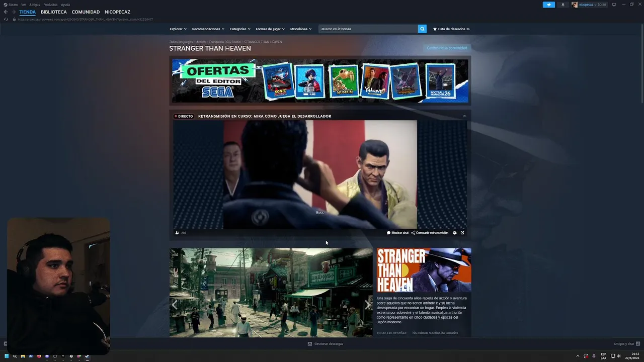Click the Todos los juegos breadcrumb
The image size is (644, 362).
pyautogui.click(x=181, y=42)
